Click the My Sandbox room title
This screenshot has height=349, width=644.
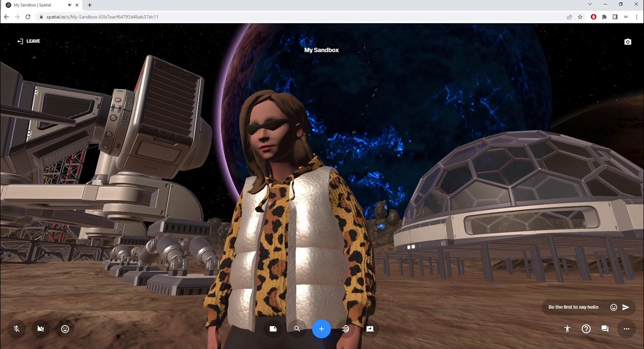coord(322,50)
